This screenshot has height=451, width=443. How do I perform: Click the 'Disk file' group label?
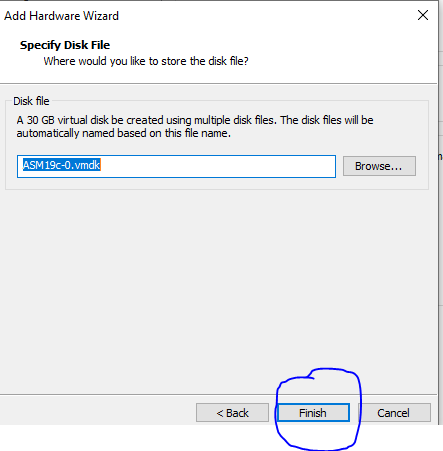click(x=31, y=101)
